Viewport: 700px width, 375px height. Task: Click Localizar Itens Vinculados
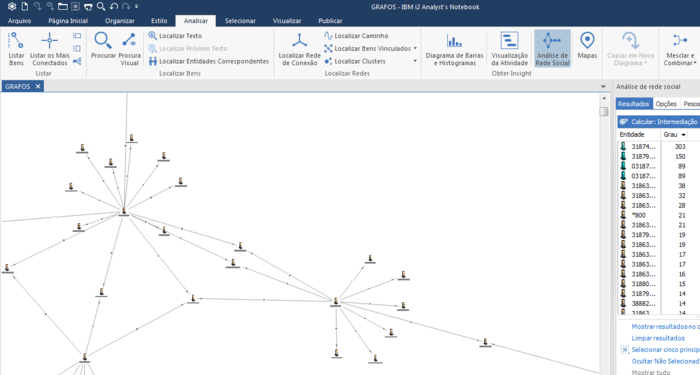(367, 48)
